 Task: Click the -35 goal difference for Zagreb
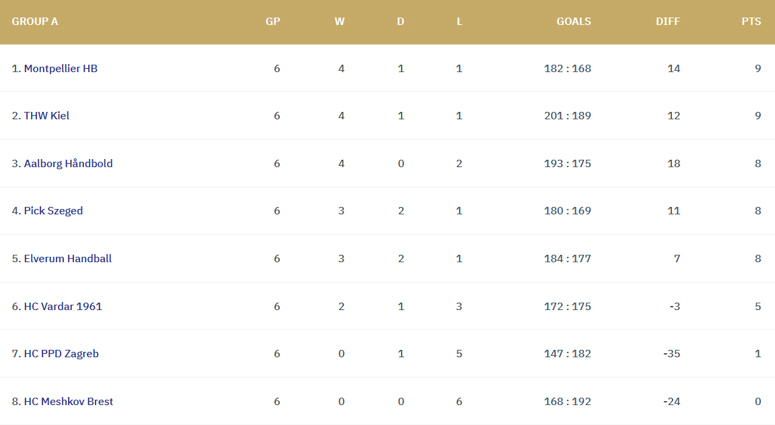[x=672, y=354]
